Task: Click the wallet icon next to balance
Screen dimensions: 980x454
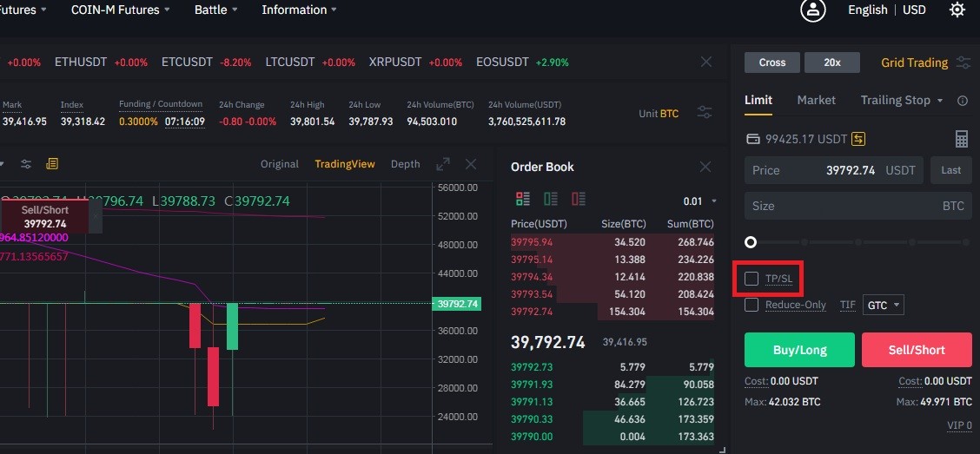Action: coord(753,139)
